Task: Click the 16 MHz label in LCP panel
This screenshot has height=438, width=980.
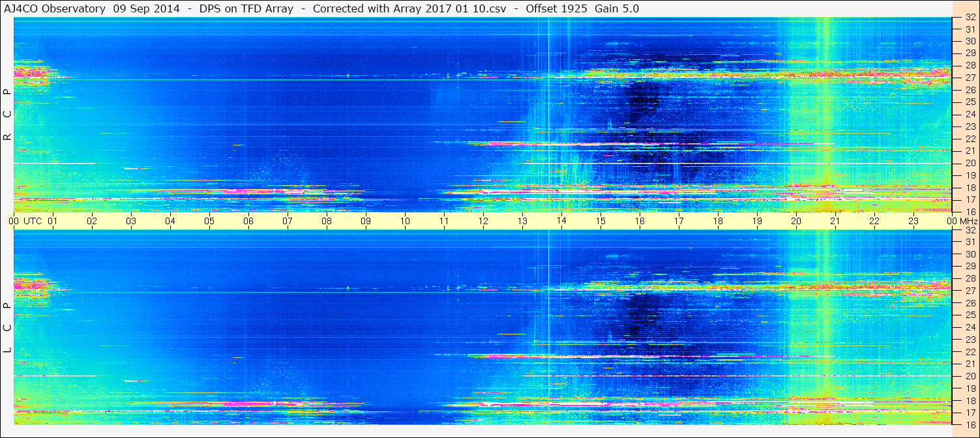Action: (x=970, y=424)
